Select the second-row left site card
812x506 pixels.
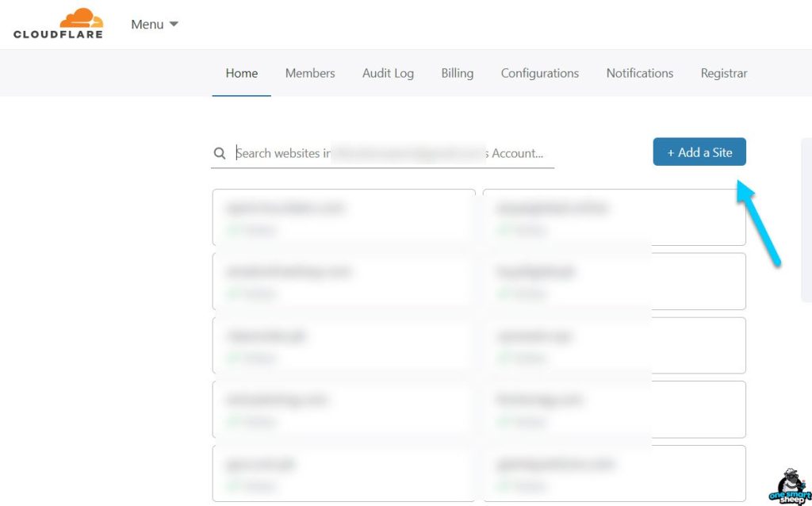[x=343, y=281]
